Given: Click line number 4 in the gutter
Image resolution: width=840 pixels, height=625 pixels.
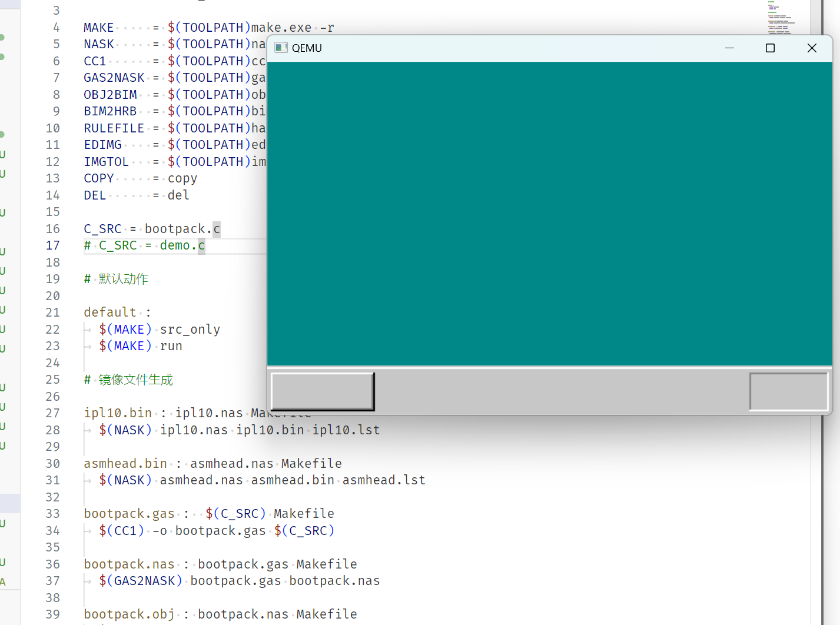Looking at the screenshot, I should (x=57, y=28).
